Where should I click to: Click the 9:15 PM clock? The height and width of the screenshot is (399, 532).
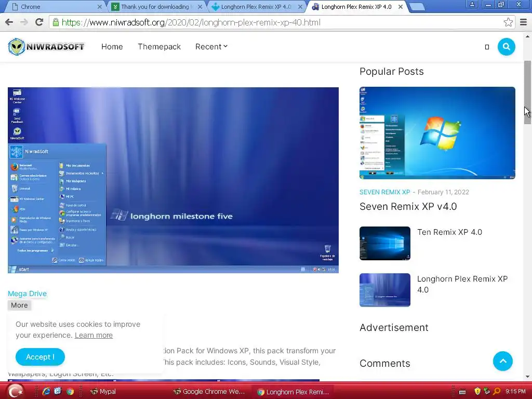[x=515, y=391]
